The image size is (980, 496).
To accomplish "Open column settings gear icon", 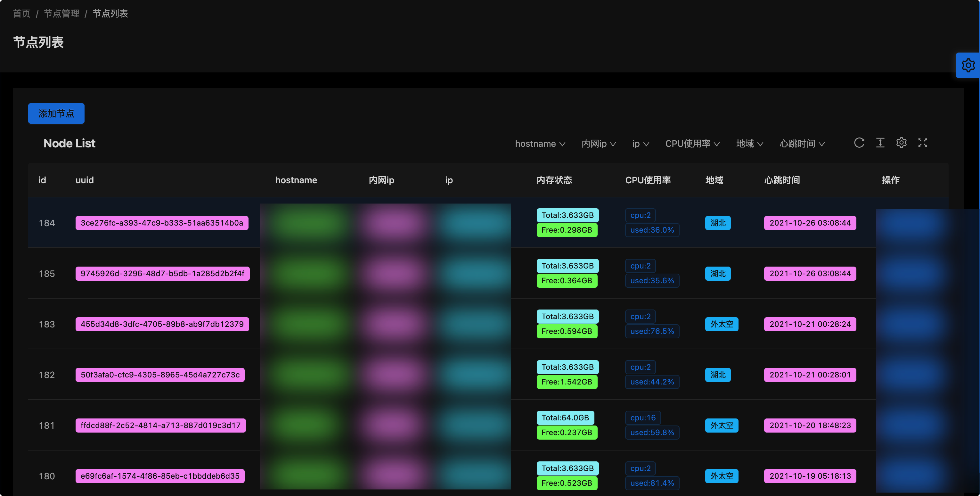I will point(901,143).
